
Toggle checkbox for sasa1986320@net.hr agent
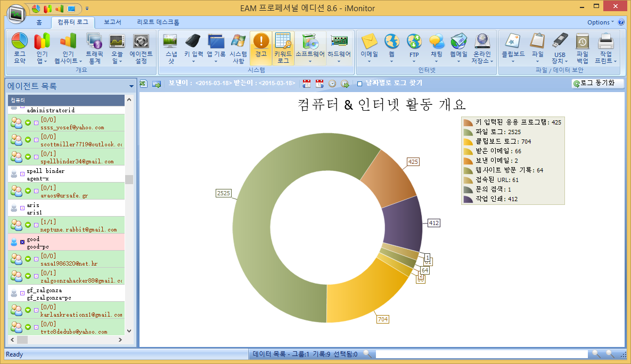[x=36, y=259]
